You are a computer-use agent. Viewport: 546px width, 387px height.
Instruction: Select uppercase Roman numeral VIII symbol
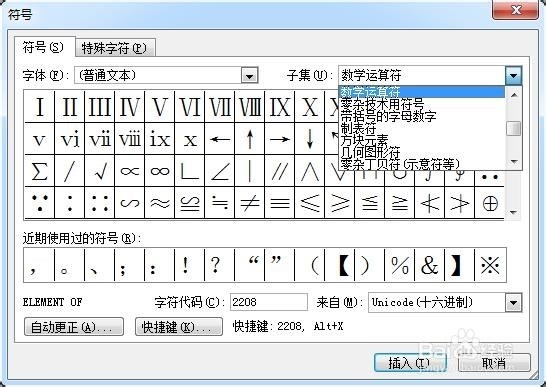(x=249, y=107)
